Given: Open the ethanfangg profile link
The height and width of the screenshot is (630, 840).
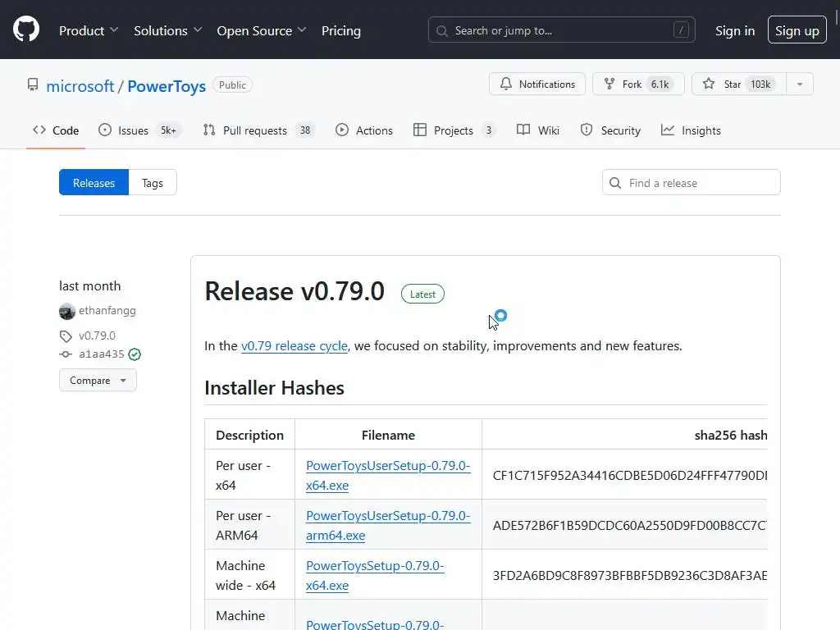Looking at the screenshot, I should pyautogui.click(x=107, y=310).
